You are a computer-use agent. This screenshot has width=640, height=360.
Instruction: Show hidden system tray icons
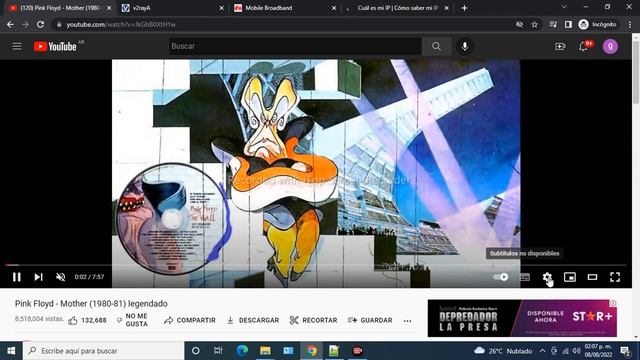(x=542, y=351)
